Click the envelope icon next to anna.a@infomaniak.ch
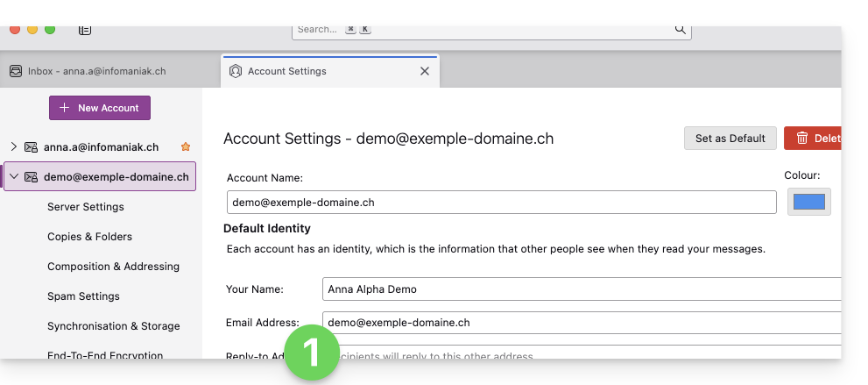868x385 pixels. coord(31,147)
